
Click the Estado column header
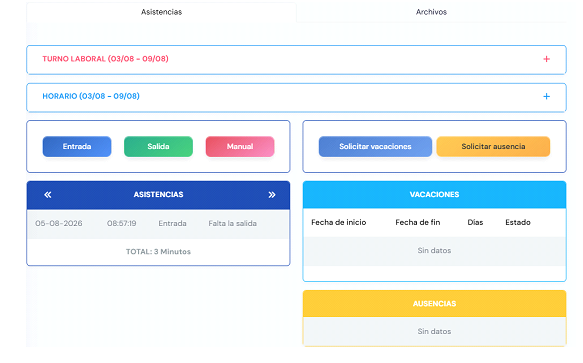(518, 222)
